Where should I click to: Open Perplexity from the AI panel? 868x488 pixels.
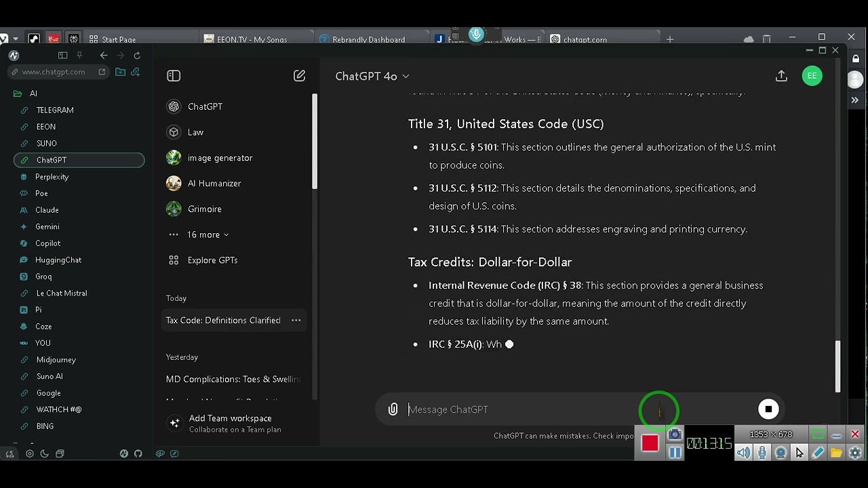pyautogui.click(x=52, y=177)
